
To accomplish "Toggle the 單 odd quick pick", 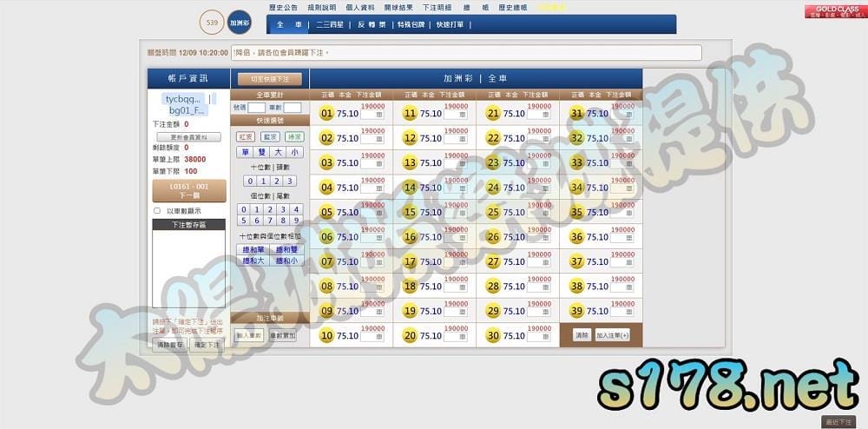I will [244, 152].
